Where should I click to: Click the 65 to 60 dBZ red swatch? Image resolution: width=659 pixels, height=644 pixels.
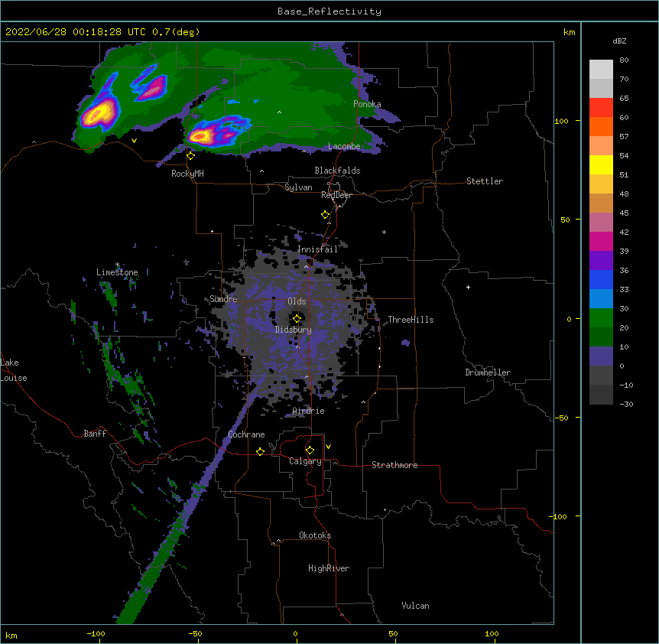(x=601, y=108)
